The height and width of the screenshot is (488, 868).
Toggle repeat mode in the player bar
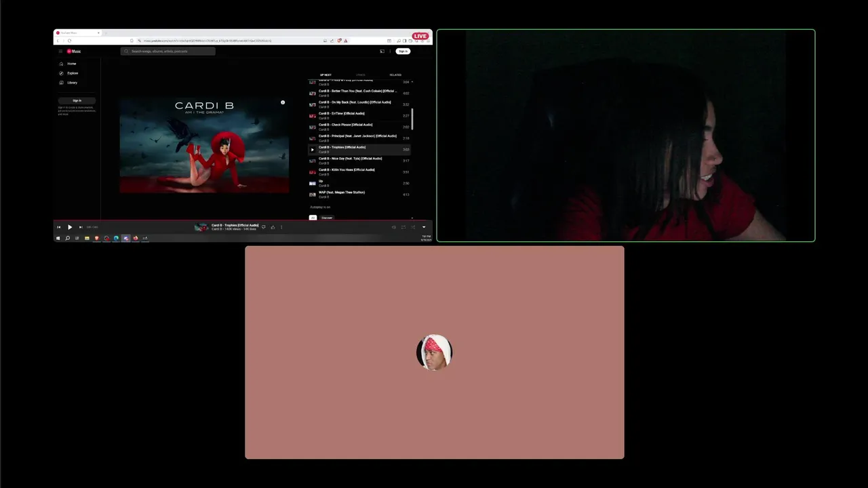pyautogui.click(x=403, y=227)
